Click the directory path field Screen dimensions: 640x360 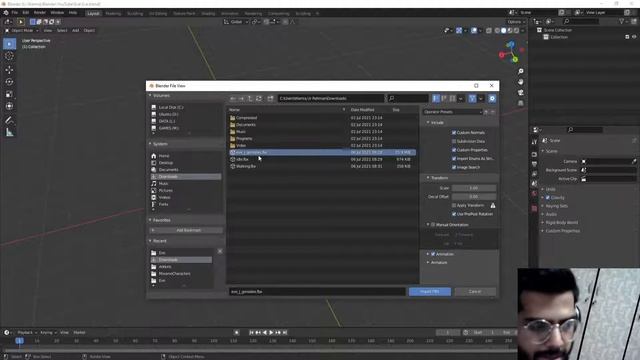click(331, 98)
